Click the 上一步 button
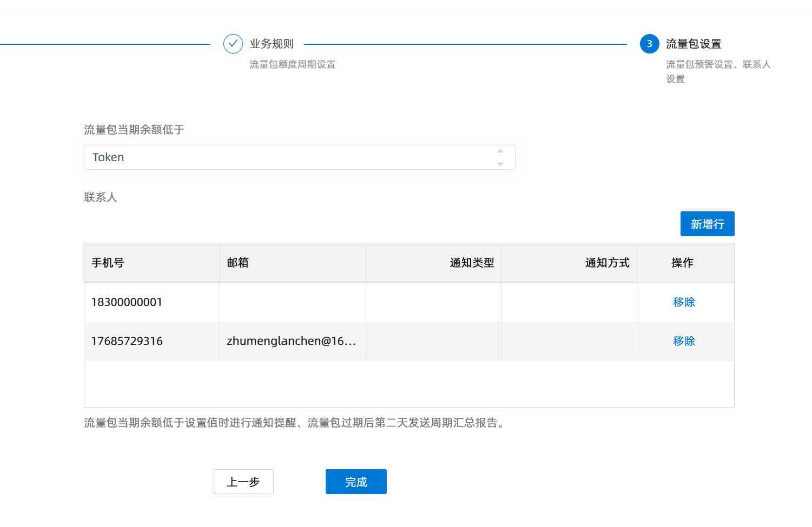The image size is (812, 527). pos(243,482)
